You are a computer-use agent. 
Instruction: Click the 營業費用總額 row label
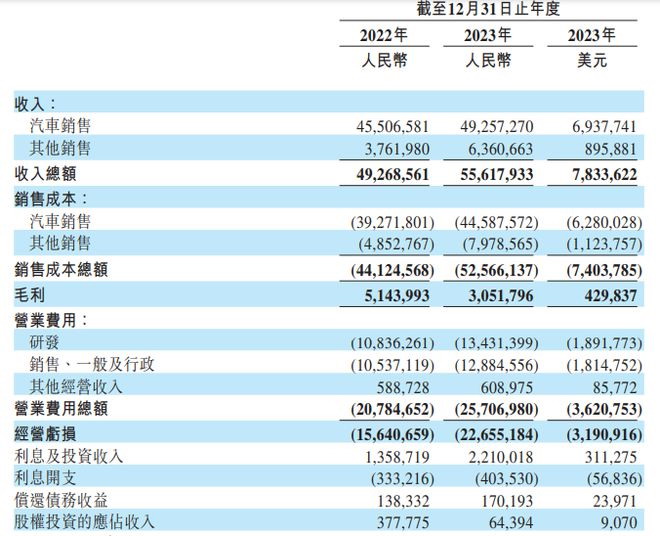tap(62, 411)
